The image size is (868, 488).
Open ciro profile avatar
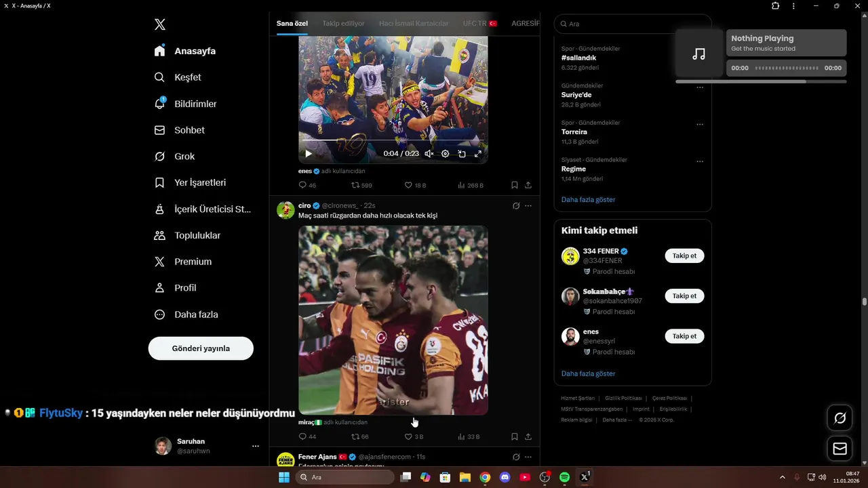(285, 209)
